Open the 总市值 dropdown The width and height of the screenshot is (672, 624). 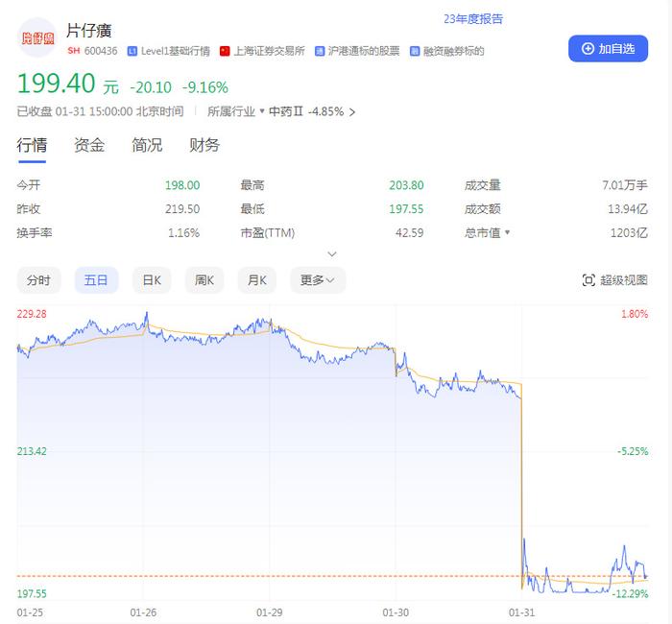coord(487,232)
